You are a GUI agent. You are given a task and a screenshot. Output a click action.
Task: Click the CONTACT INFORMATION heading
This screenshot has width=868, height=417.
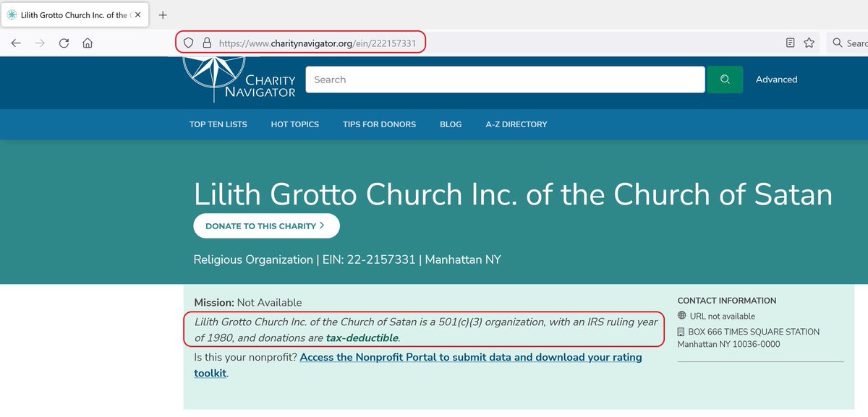point(727,301)
